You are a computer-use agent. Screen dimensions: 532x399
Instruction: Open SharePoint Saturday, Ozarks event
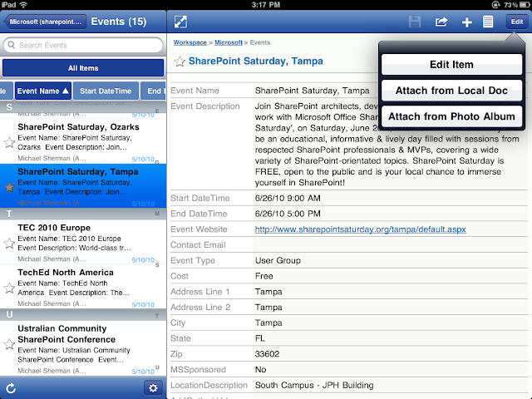83,141
